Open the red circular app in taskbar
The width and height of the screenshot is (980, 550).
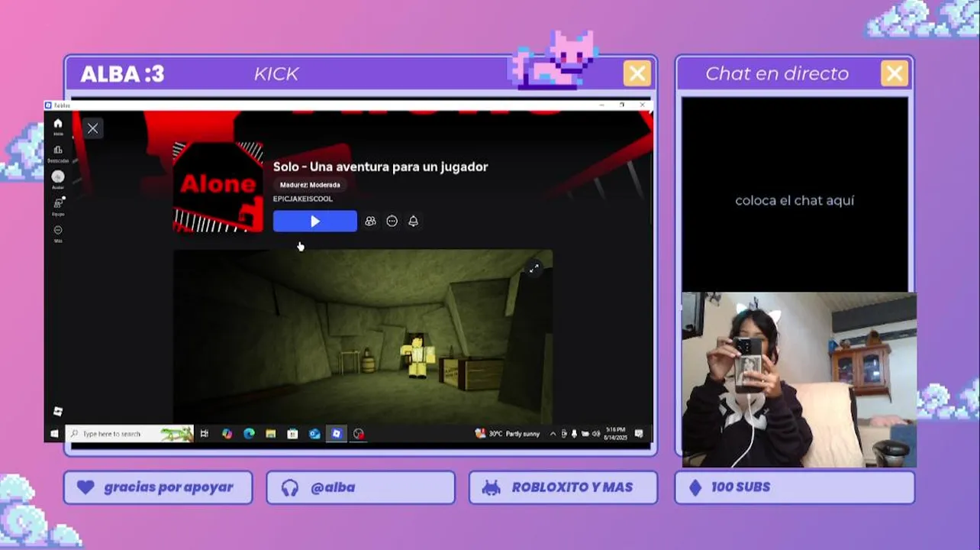click(x=359, y=433)
